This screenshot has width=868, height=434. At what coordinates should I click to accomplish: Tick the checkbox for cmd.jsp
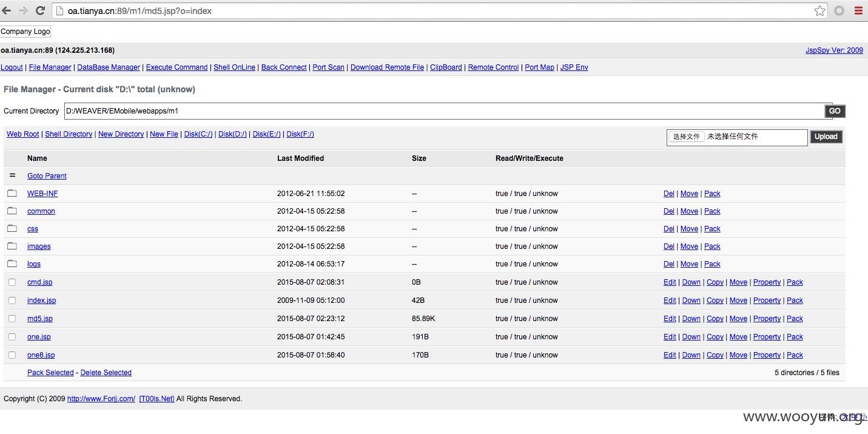click(x=12, y=282)
